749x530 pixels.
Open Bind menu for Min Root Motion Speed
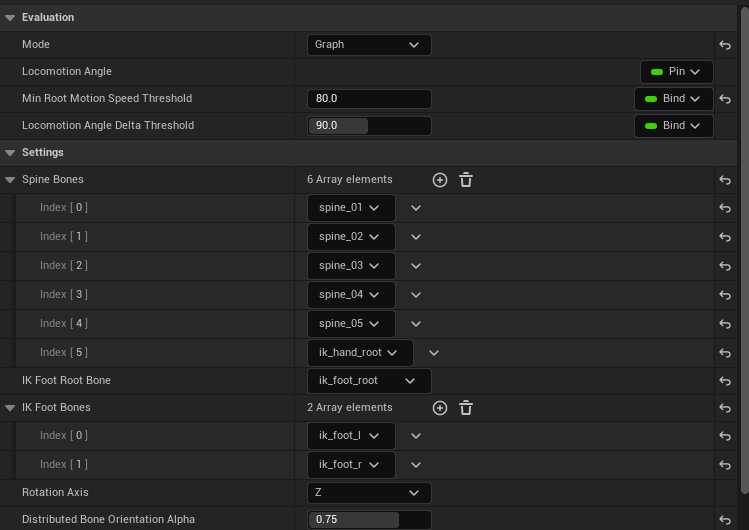pos(673,99)
